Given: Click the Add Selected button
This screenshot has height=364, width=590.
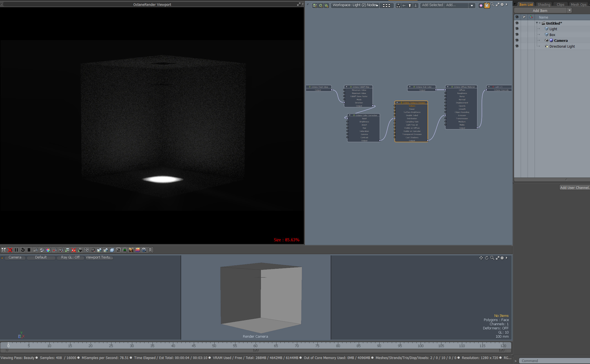Looking at the screenshot, I should click(x=432, y=5).
